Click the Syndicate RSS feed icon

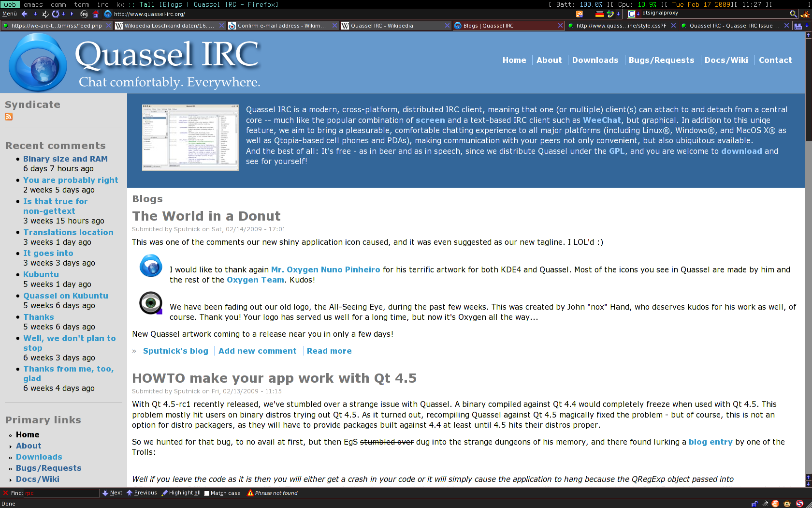[9, 117]
